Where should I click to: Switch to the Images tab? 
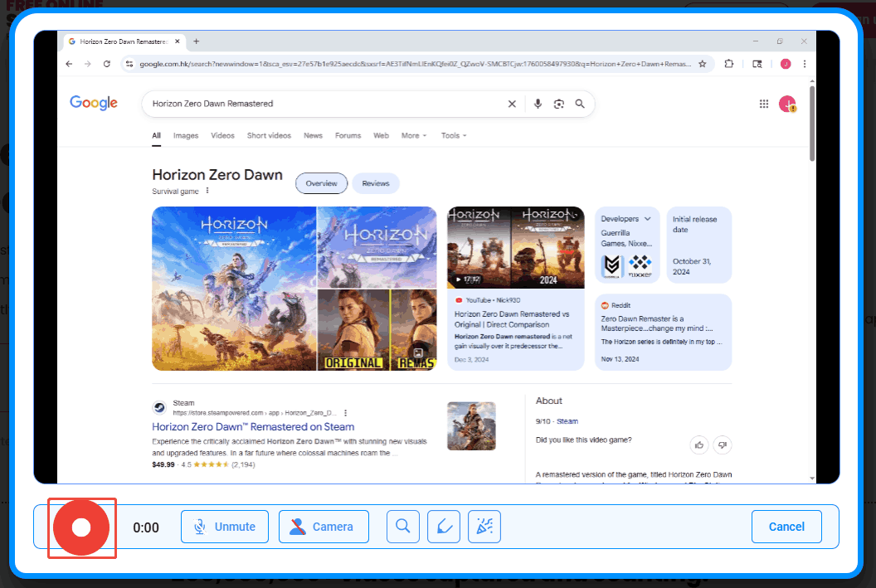tap(186, 136)
